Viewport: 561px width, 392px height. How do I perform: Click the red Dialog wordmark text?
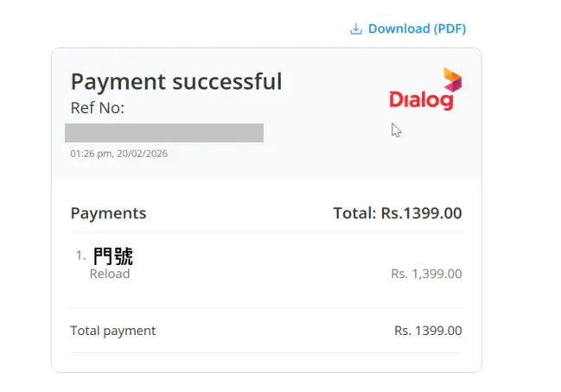coord(421,100)
